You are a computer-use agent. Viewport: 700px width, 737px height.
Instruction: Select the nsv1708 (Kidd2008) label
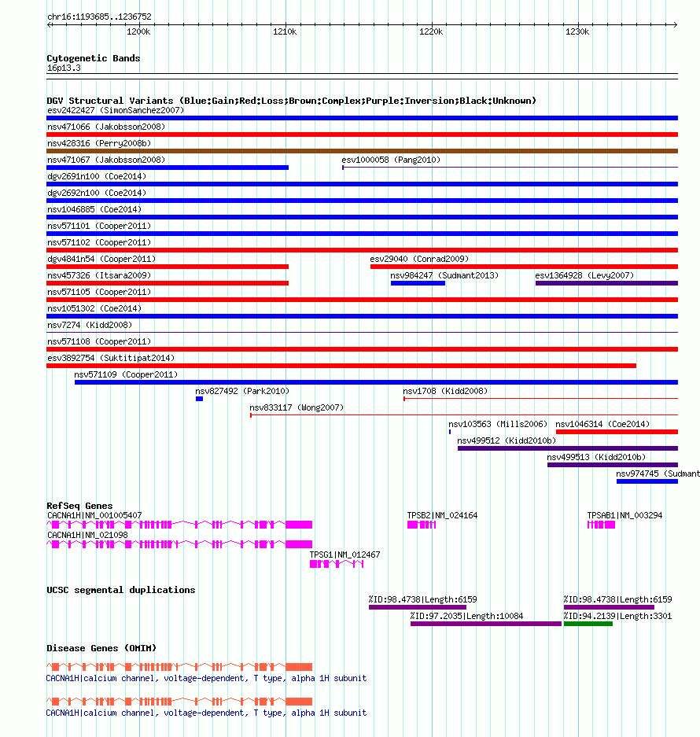[445, 391]
